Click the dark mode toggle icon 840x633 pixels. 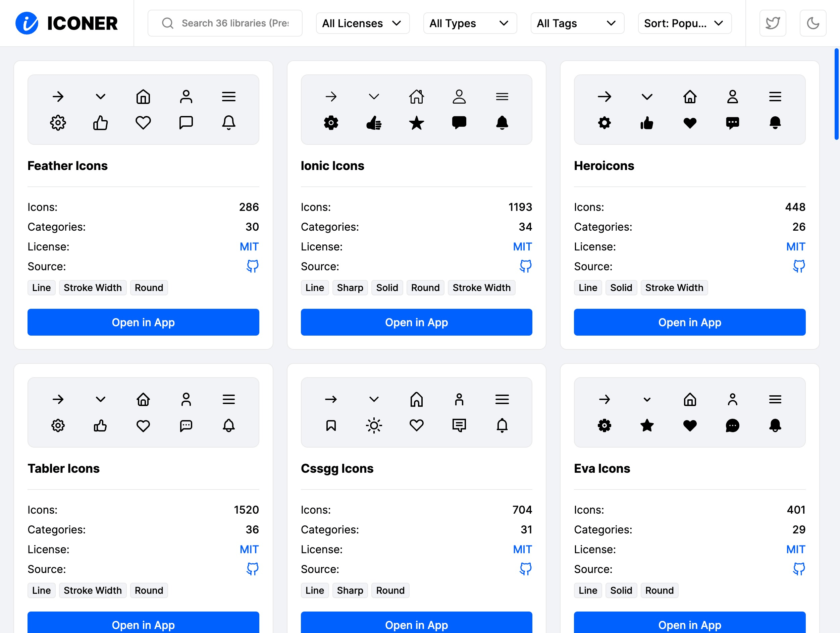[x=813, y=22]
